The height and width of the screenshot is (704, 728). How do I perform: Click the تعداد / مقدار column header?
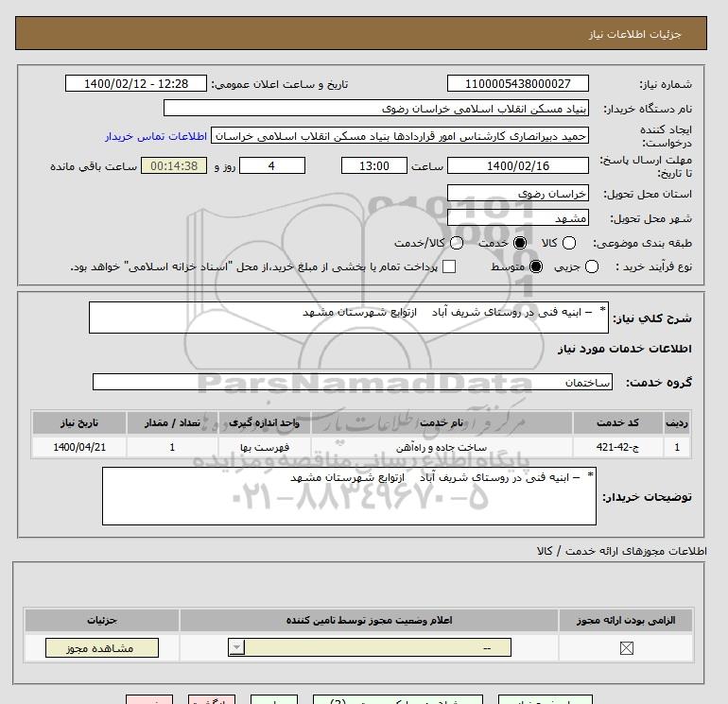click(x=172, y=422)
